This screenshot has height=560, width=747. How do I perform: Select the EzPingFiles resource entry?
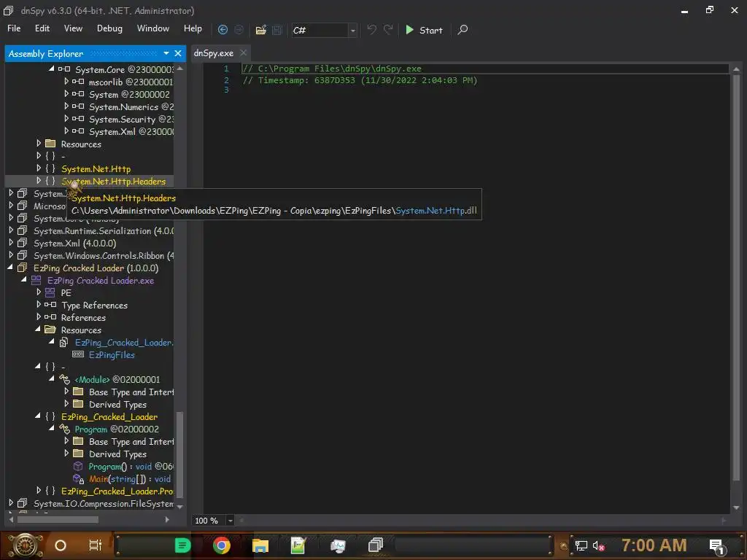112,355
